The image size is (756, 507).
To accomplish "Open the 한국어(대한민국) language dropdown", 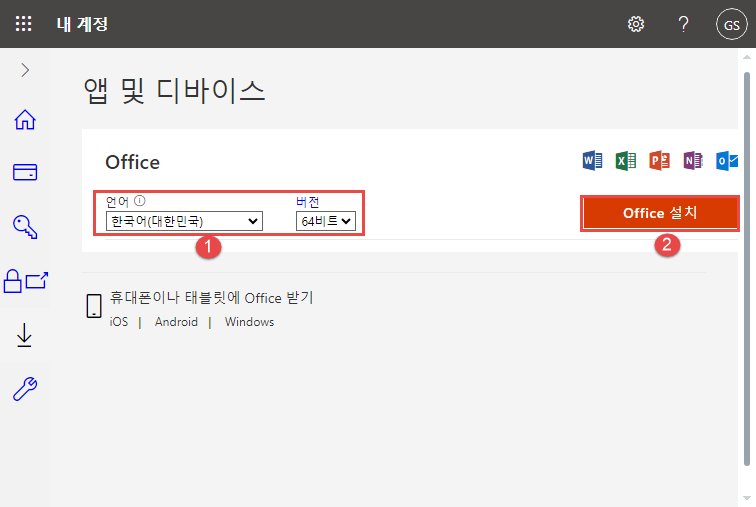I will [x=184, y=221].
